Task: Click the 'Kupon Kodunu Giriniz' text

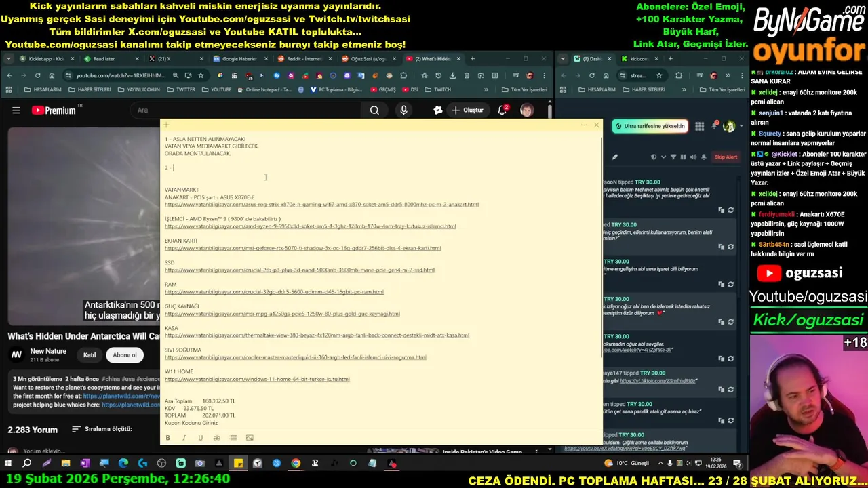Action: (191, 423)
